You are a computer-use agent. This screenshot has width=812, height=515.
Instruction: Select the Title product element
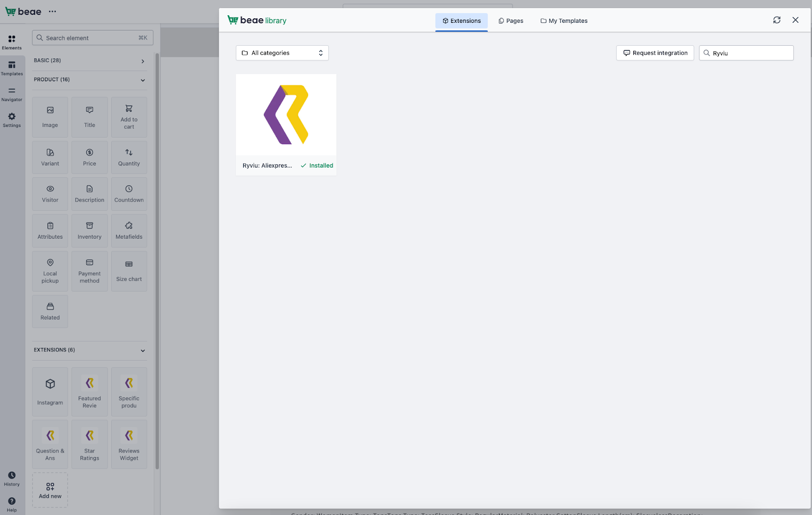point(90,117)
